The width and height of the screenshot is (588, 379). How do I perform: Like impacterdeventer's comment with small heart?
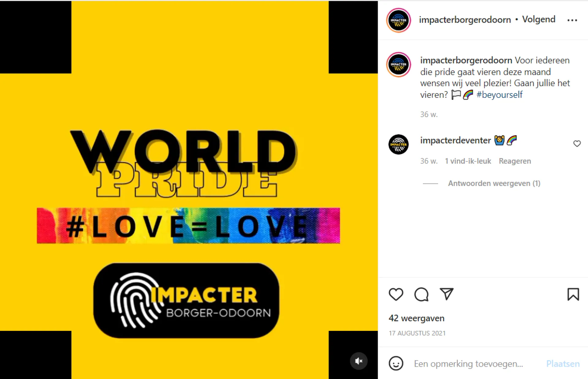577,144
